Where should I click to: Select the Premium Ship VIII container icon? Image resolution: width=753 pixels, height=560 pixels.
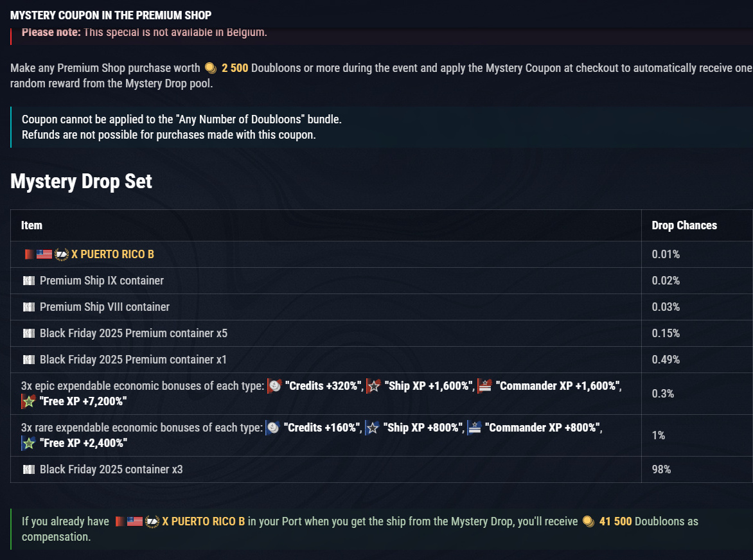[x=28, y=307]
